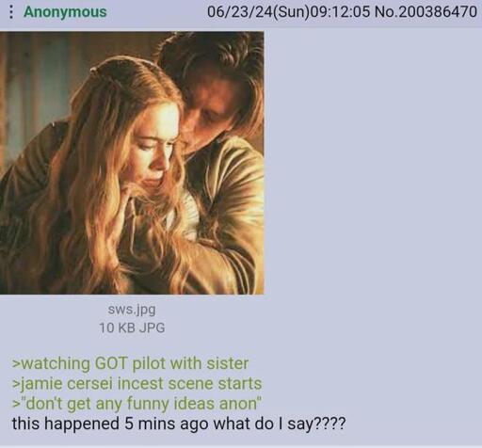Image resolution: width=482 pixels, height=448 pixels.
Task: Click the empty post area beside the image
Action: pyautogui.click(x=373, y=163)
